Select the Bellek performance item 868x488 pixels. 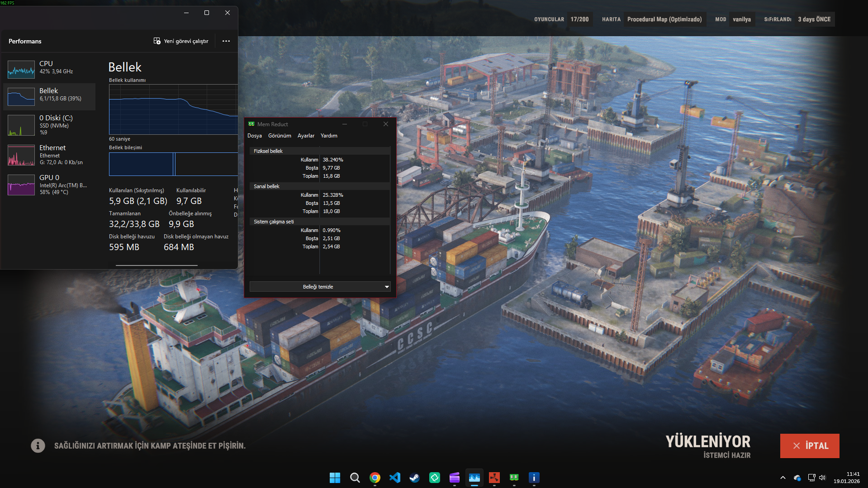point(49,96)
